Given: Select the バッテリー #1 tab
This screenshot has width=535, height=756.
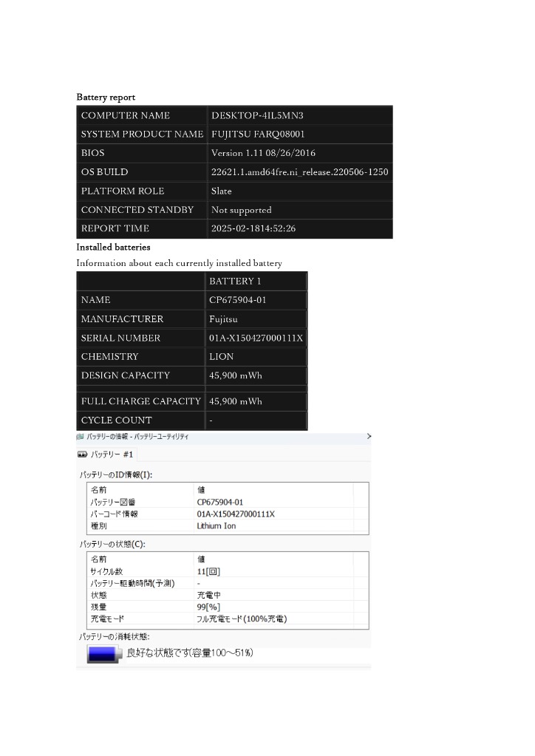Looking at the screenshot, I should (107, 454).
